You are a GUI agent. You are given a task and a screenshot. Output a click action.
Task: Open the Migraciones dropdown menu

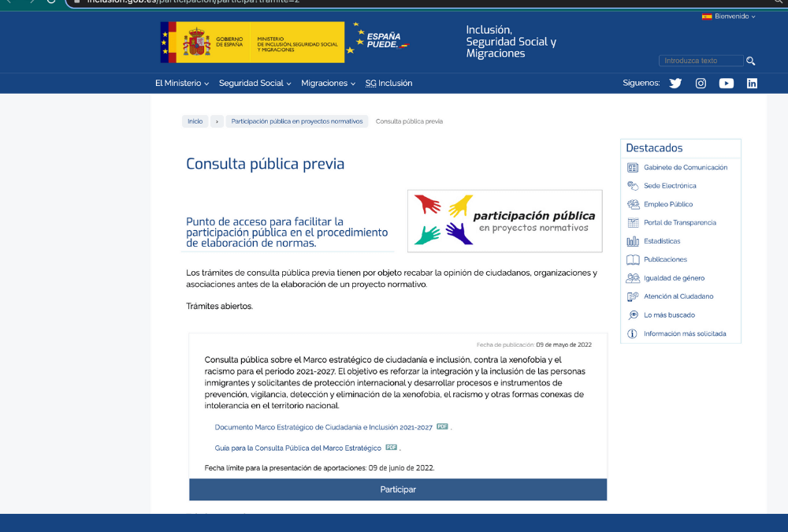[x=328, y=84]
